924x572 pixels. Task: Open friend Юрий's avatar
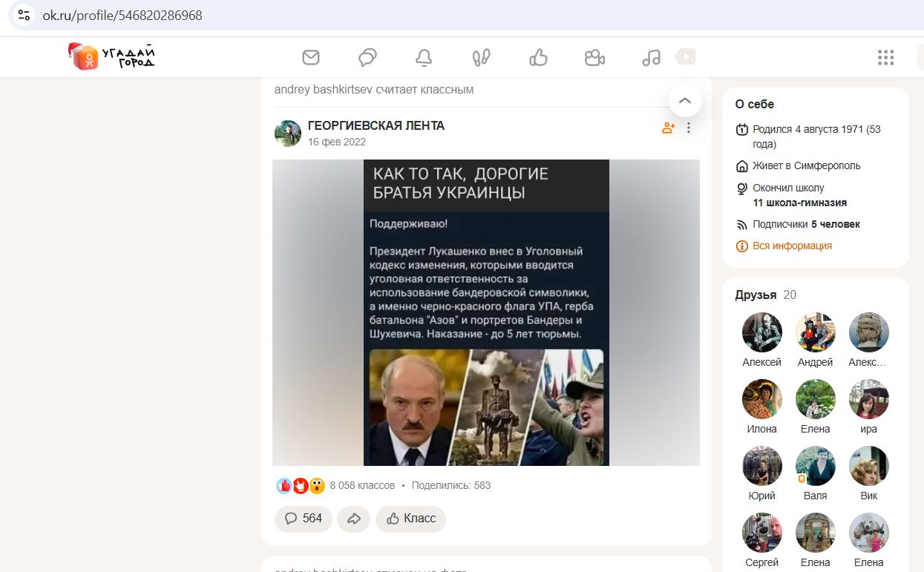(x=762, y=466)
